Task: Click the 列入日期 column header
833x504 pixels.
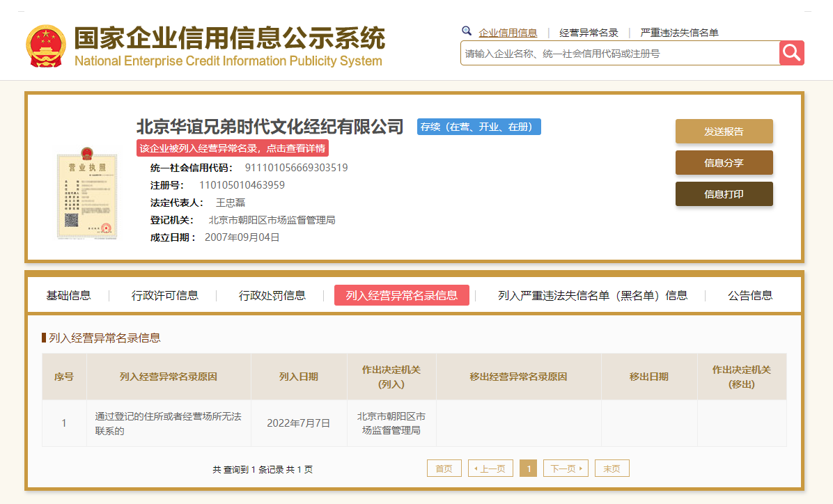Action: 299,377
